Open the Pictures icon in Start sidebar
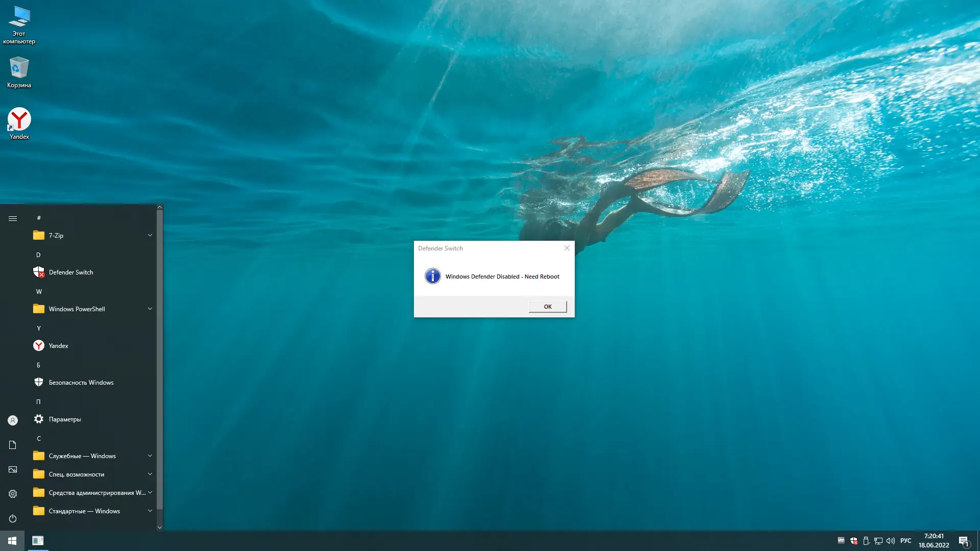This screenshot has width=980, height=551. point(13,469)
